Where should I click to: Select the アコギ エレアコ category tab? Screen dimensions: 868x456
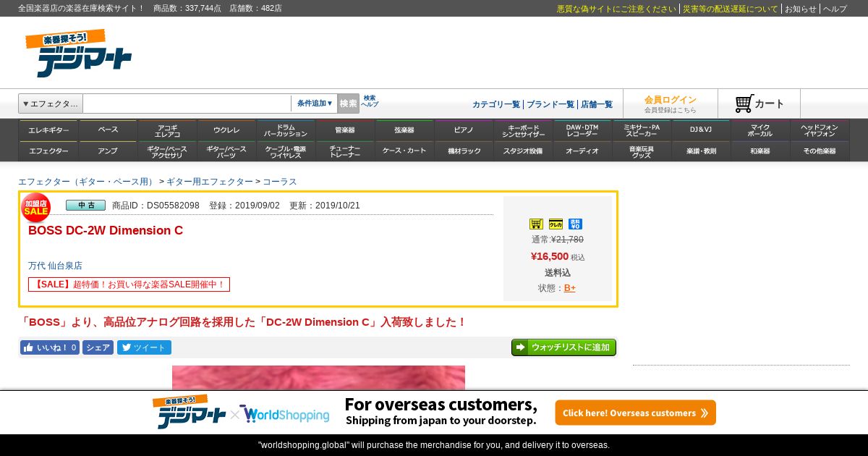[167, 130]
